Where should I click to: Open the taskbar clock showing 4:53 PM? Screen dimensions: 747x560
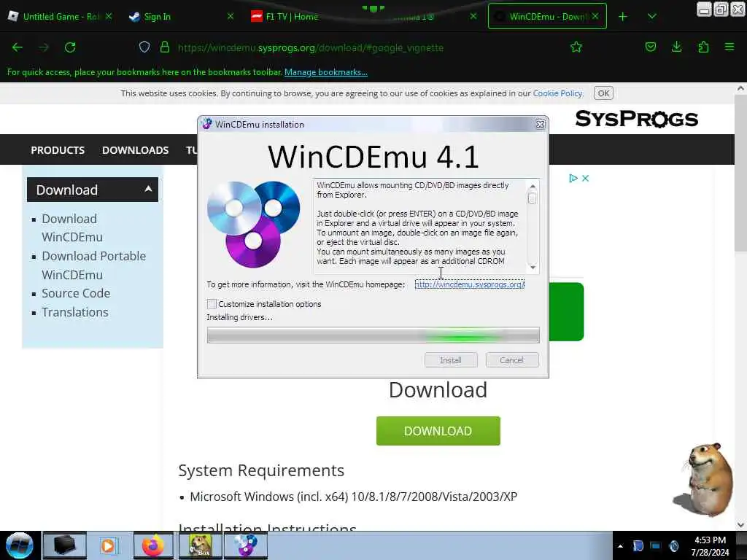coord(710,546)
